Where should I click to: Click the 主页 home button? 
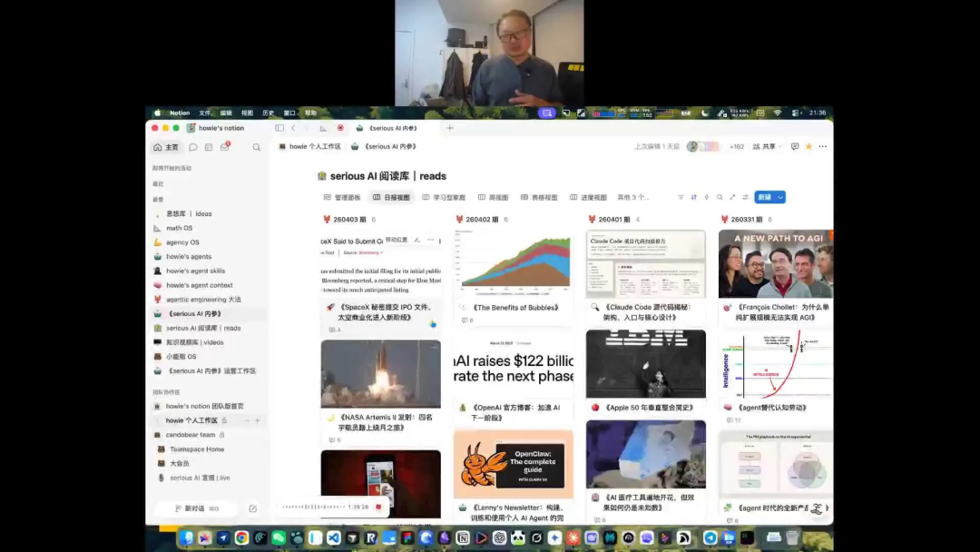[x=166, y=148]
